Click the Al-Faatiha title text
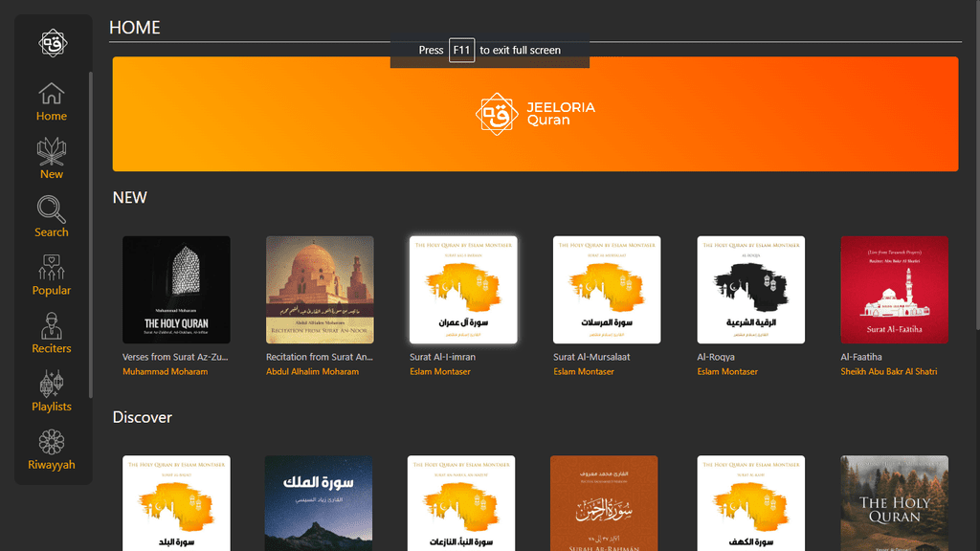Image resolution: width=980 pixels, height=551 pixels. pos(861,358)
